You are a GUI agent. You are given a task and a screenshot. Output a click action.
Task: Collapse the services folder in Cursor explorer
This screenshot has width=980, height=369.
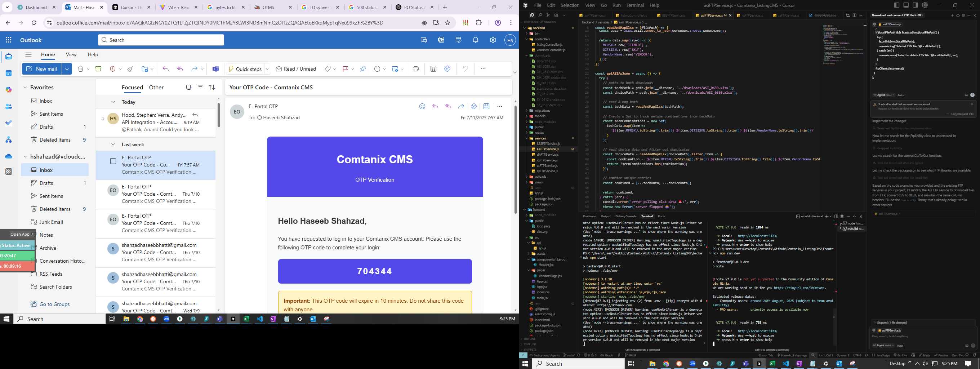tap(526, 138)
